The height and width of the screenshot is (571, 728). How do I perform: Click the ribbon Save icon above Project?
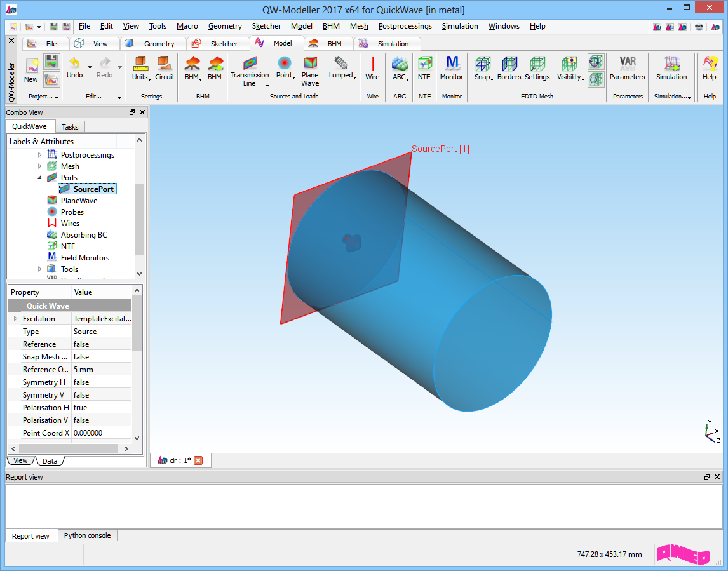point(51,61)
